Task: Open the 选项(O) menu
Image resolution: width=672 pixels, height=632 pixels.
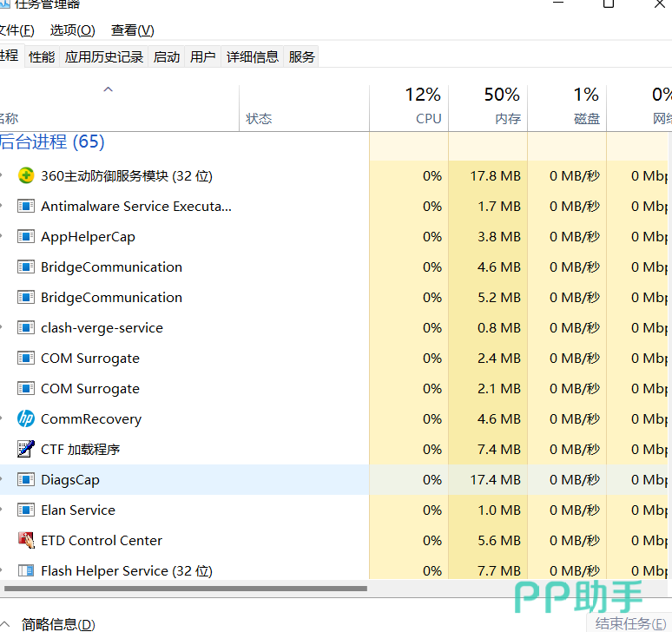Action: point(72,30)
